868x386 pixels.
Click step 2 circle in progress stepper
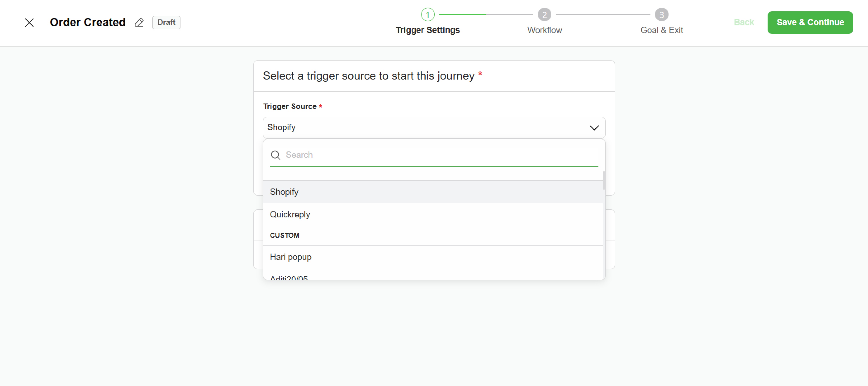(x=544, y=14)
